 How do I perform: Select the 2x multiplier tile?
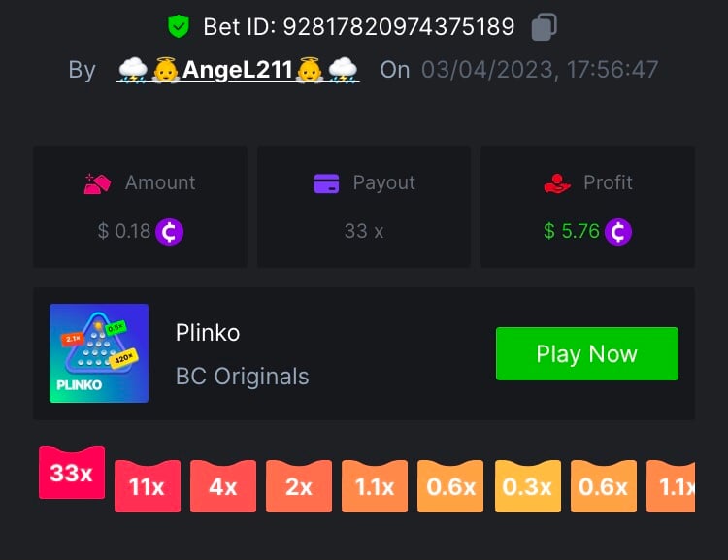click(x=299, y=486)
